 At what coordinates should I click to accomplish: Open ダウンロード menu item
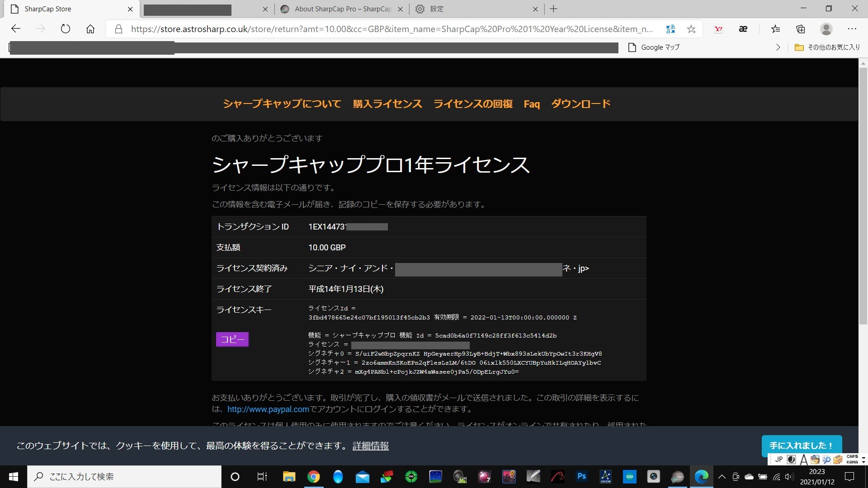[581, 104]
